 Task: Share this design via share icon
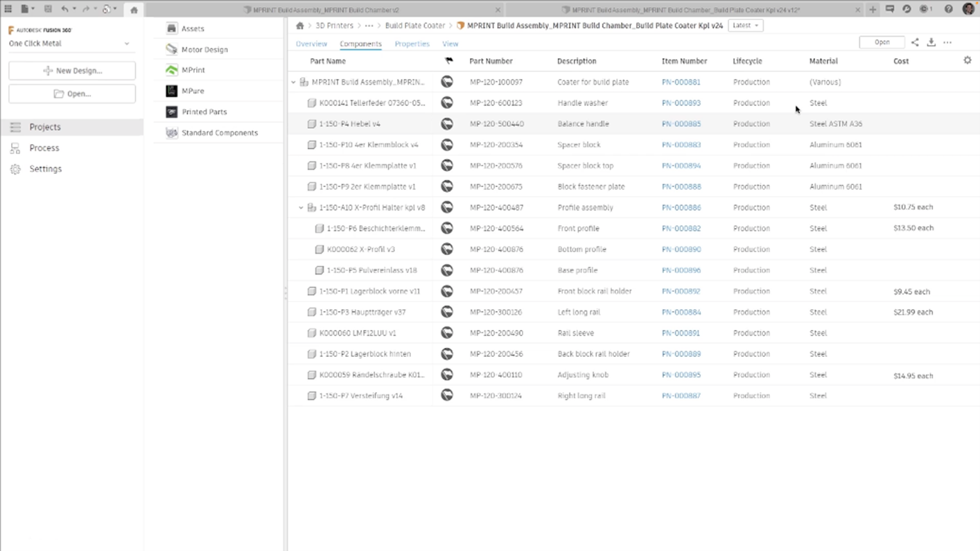(x=915, y=42)
